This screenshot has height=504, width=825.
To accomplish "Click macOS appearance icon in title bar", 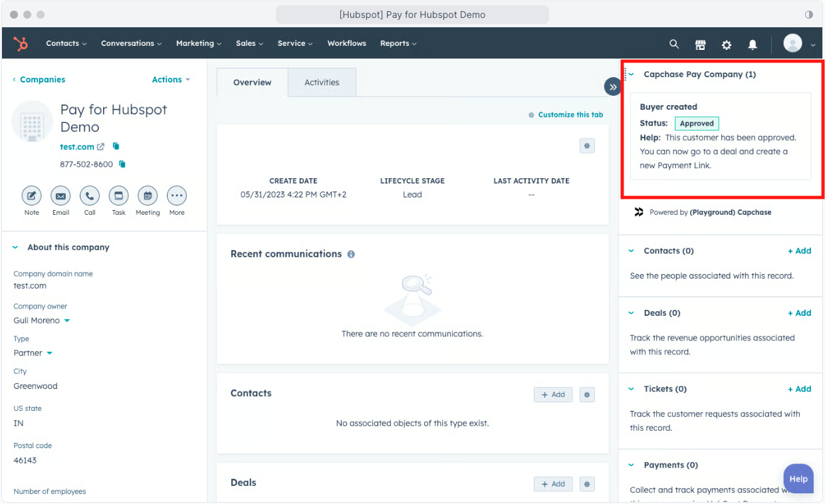I will (x=809, y=14).
